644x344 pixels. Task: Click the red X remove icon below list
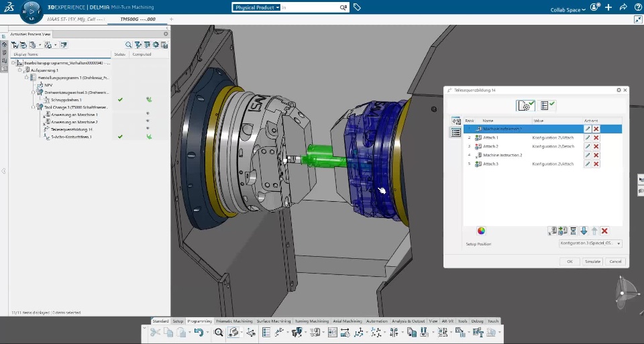(x=604, y=231)
